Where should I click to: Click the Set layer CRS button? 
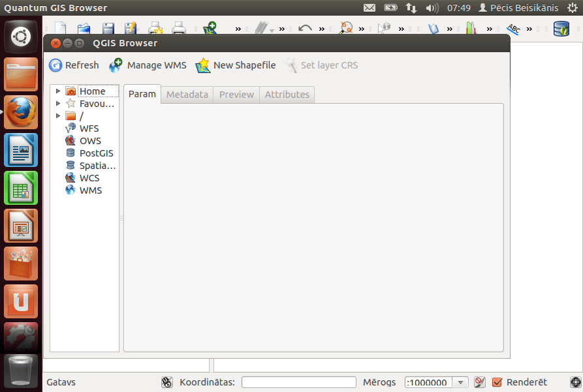click(x=322, y=65)
